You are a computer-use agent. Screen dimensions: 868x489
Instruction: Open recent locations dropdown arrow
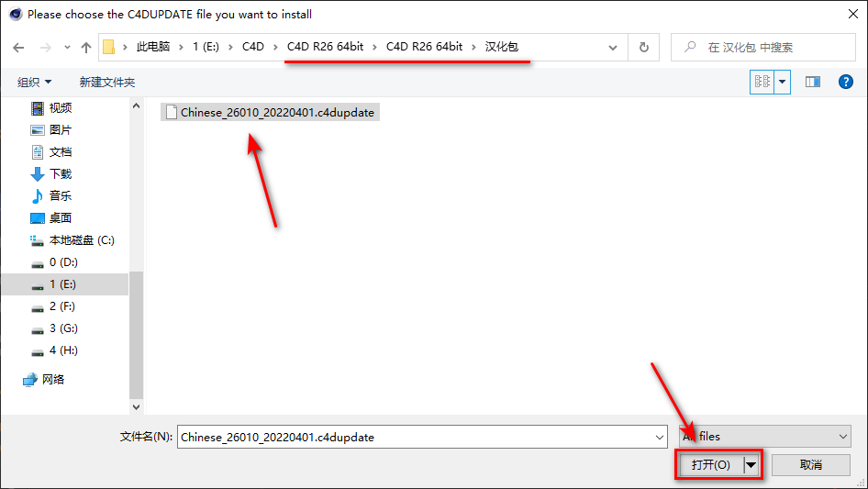(x=67, y=48)
